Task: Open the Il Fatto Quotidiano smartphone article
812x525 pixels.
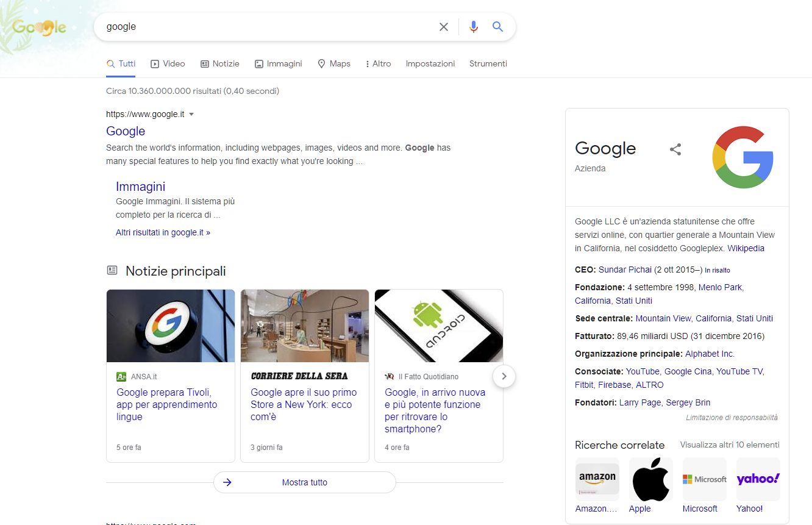Action: coord(435,410)
